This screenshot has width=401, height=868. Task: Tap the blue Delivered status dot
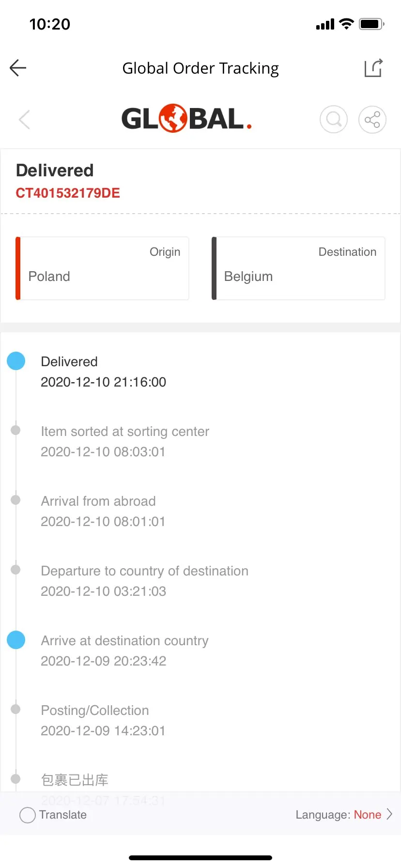16,361
